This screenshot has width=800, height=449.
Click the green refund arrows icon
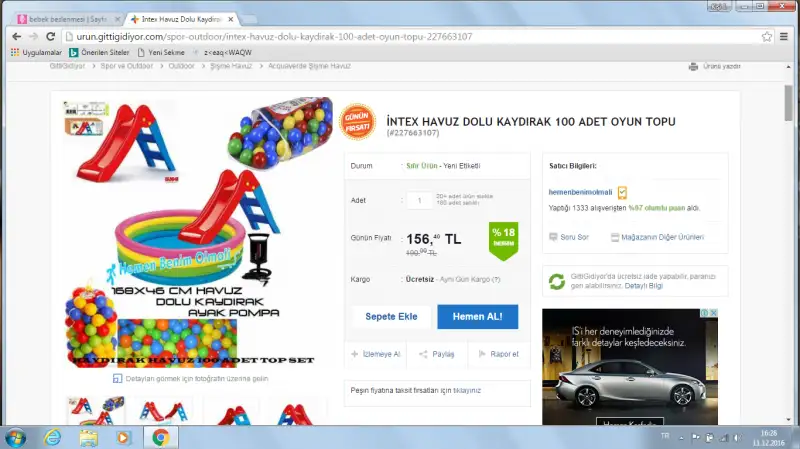[557, 282]
